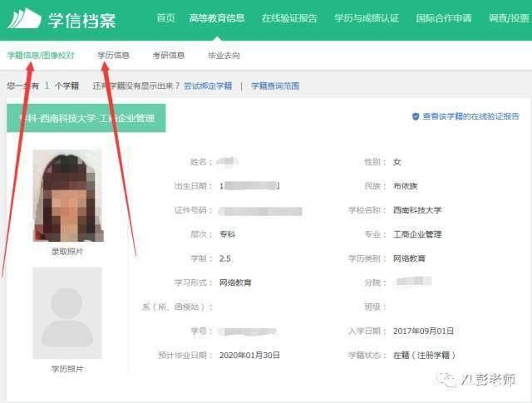The height and width of the screenshot is (403, 532).
Task: Click the 学历照片 placeholder avatar
Action: click(67, 313)
